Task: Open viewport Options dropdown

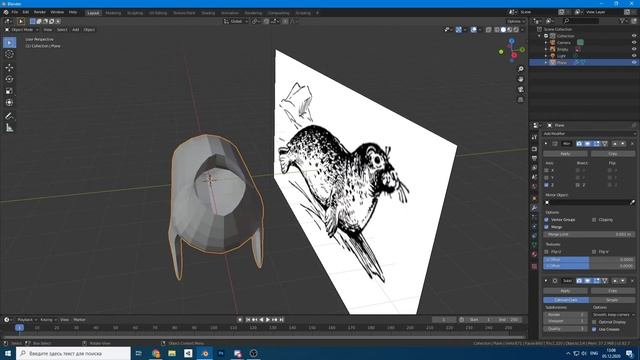Action: pos(516,21)
